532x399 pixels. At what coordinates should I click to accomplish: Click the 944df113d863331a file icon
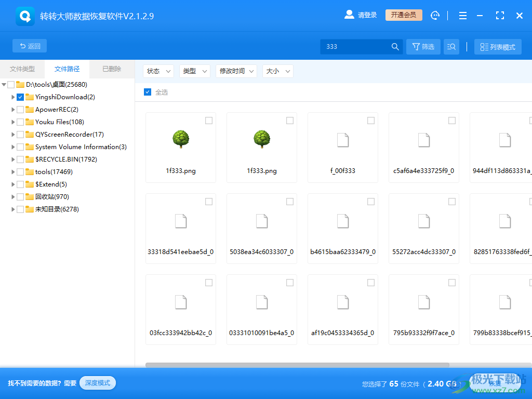pos(505,140)
